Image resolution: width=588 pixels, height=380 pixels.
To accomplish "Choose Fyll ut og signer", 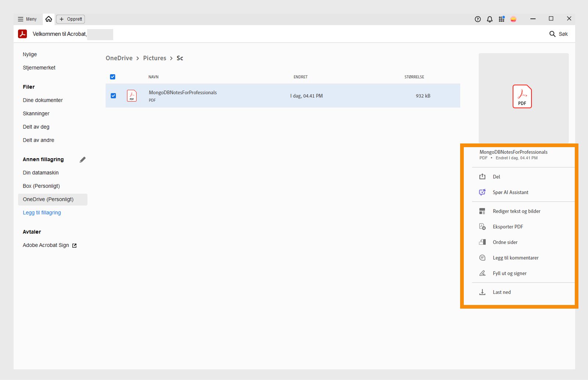I will point(509,273).
